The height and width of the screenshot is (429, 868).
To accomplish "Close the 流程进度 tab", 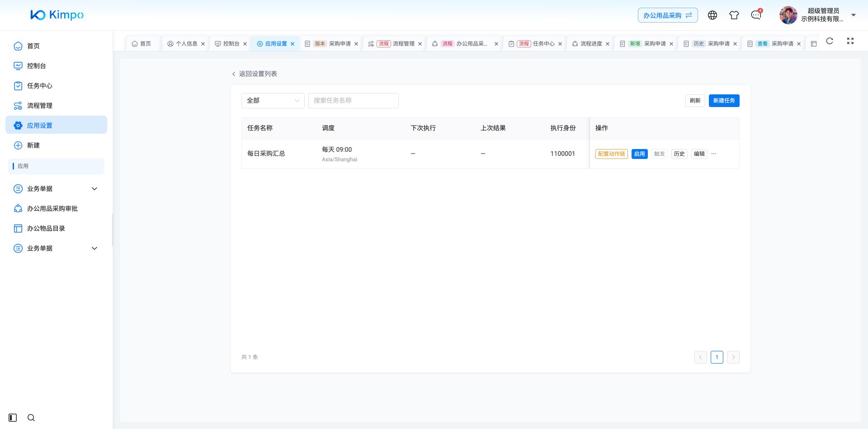I will [608, 44].
